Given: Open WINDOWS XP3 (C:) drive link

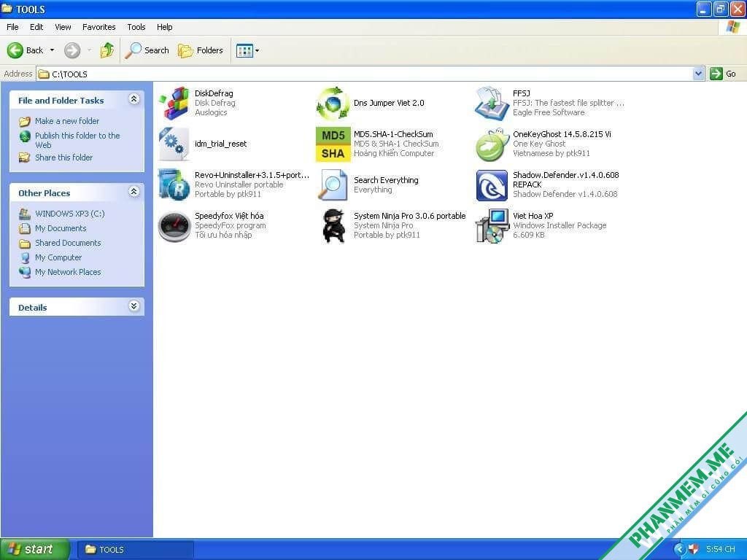Looking at the screenshot, I should click(69, 214).
